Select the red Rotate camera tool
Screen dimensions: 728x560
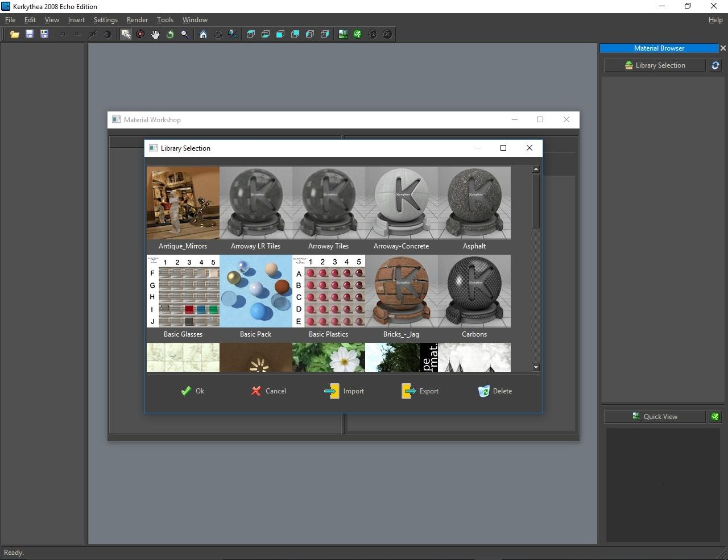(x=140, y=34)
